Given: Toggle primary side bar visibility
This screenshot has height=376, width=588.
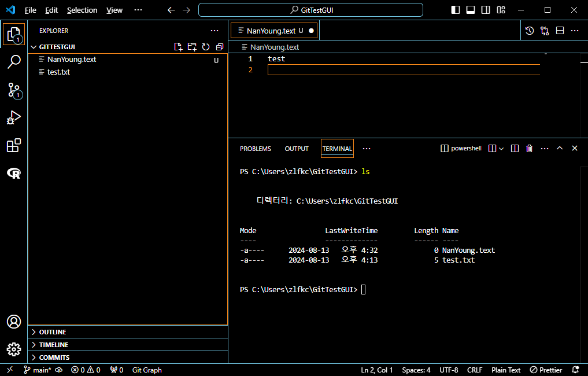Looking at the screenshot, I should [x=455, y=10].
